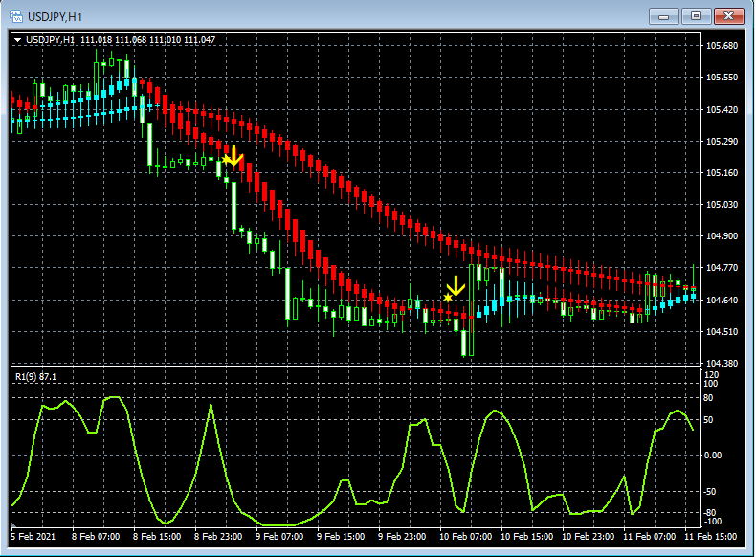The image size is (756, 557).
Task: Click the OHLC values 111.018 111.068 111.010 111.047
Action: (x=147, y=40)
